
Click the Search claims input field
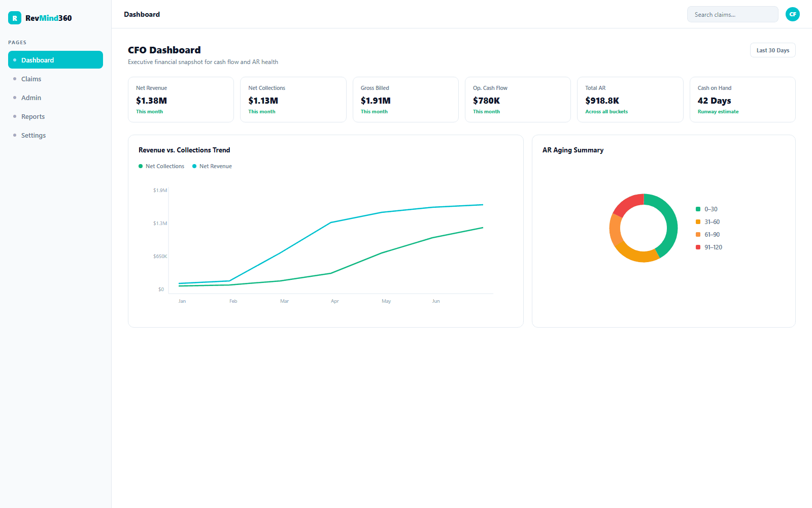click(732, 14)
